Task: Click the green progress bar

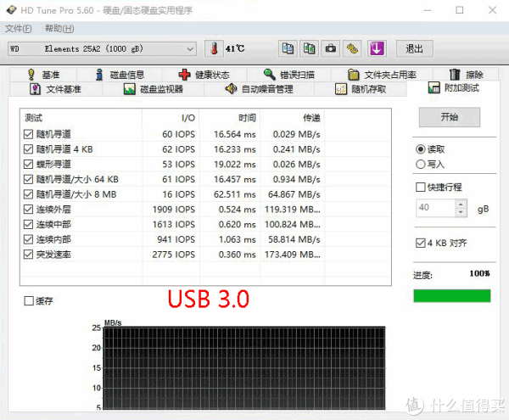Action: 452,295
